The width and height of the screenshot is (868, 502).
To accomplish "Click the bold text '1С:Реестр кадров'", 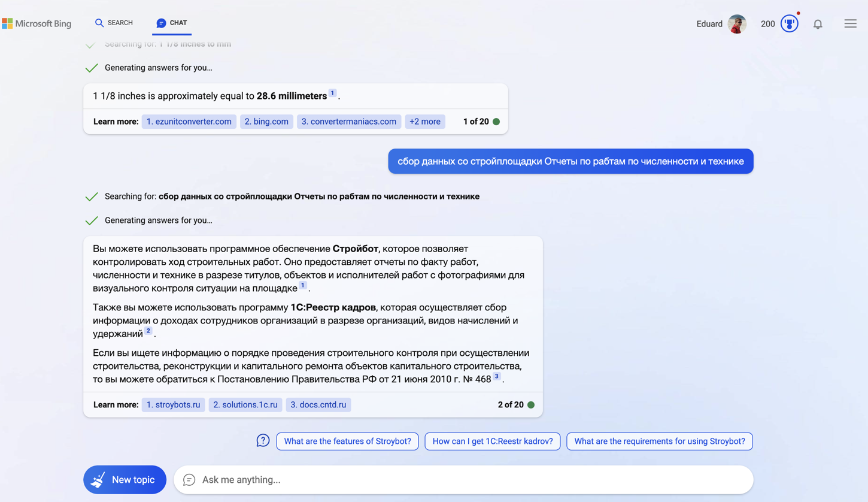I will coord(333,307).
